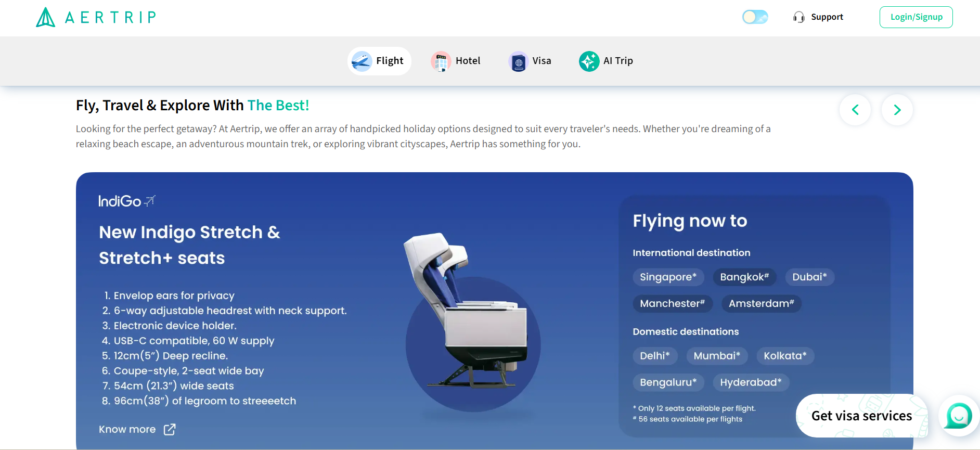Open the Know more external link icon
Viewport: 980px width, 450px height.
click(170, 429)
